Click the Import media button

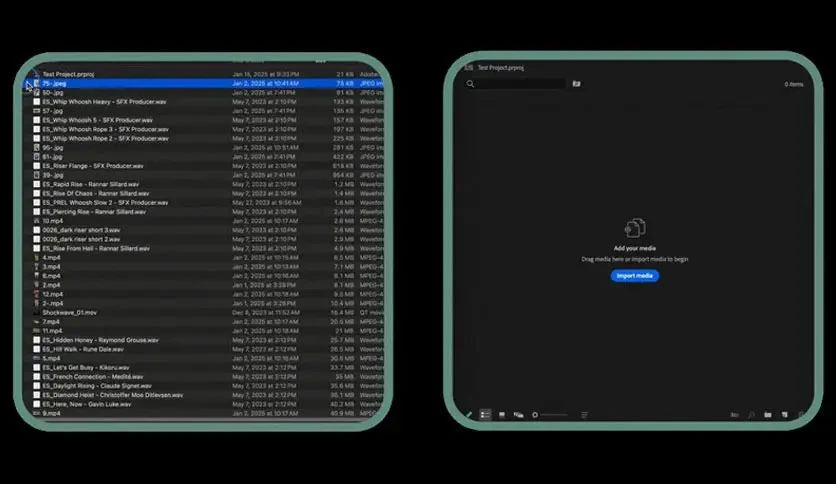point(634,276)
